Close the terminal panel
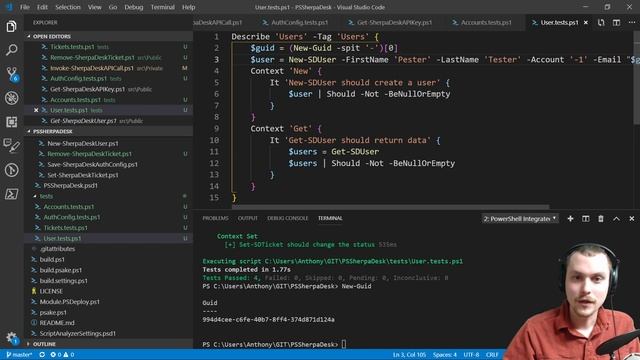The image size is (640, 360). [632, 219]
